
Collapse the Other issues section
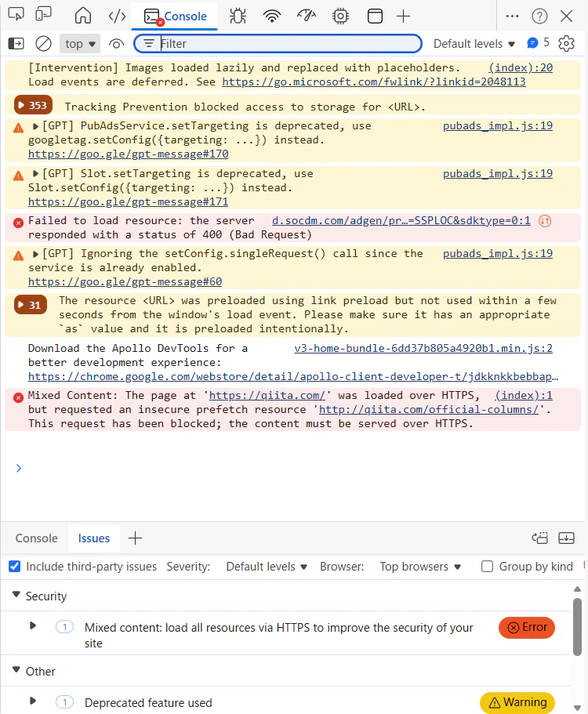coord(16,670)
